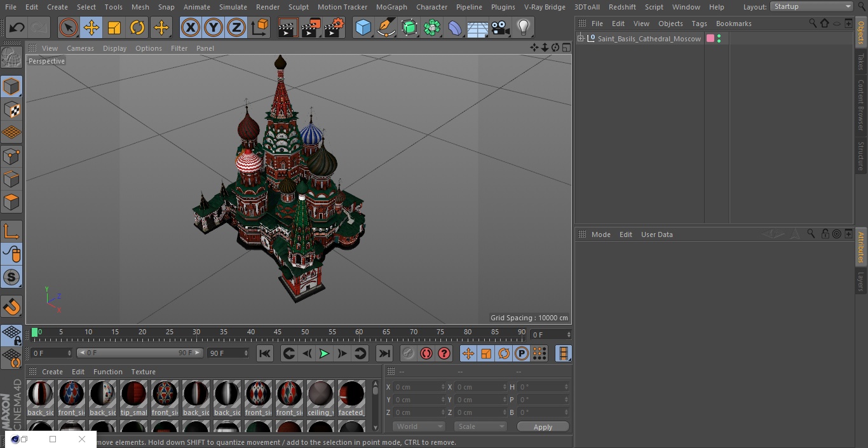
Task: Click the green timeline playhead at frame 0
Action: [x=34, y=332]
